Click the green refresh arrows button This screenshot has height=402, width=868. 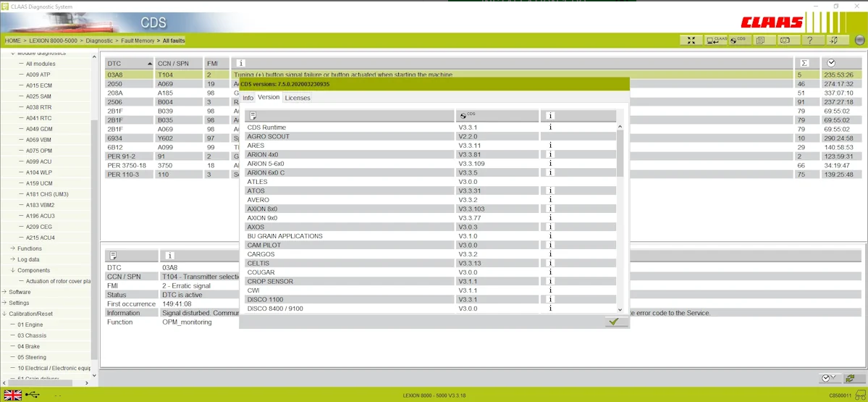pos(850,378)
